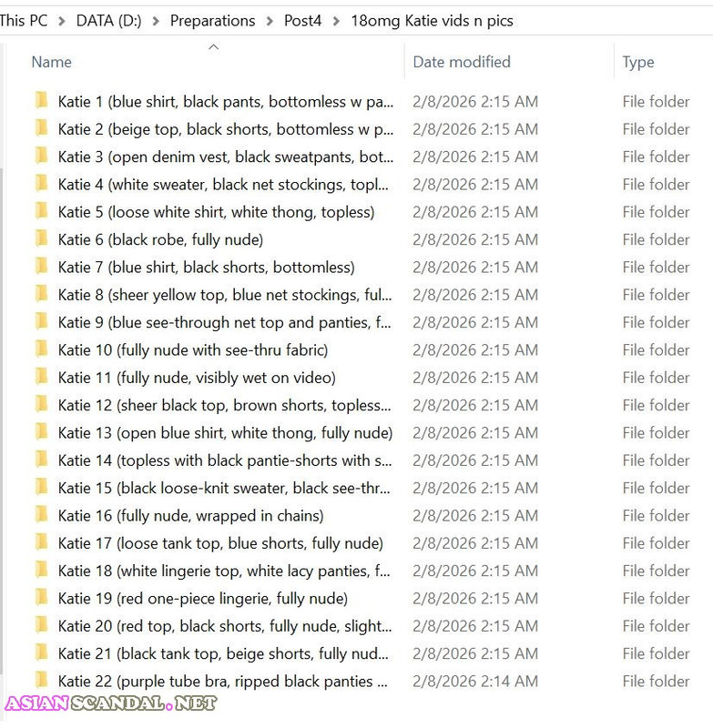Select folder name starting 'Katie 3 (open denim vest'
The height and width of the screenshot is (728, 713).
coord(226,157)
